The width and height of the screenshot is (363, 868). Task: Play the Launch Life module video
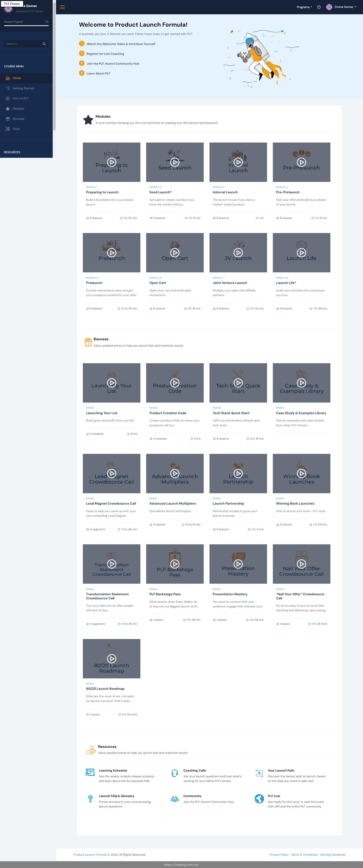[x=301, y=253]
